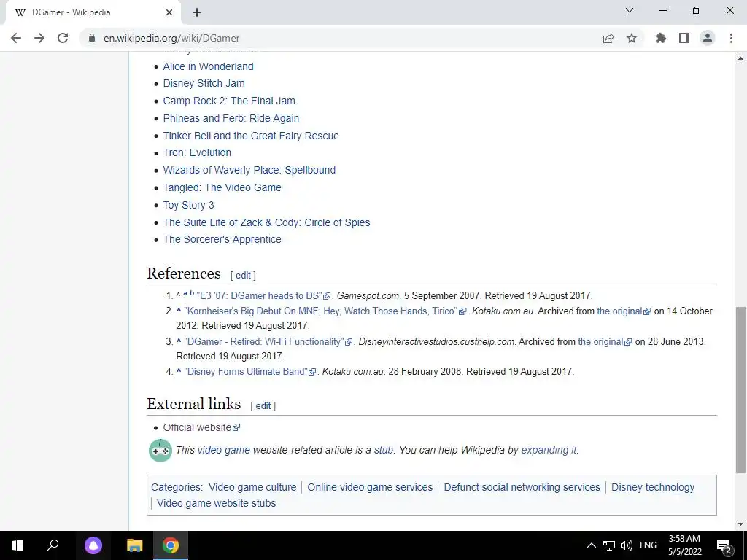
Task: Click the caret backlink of reference 4
Action: click(179, 371)
